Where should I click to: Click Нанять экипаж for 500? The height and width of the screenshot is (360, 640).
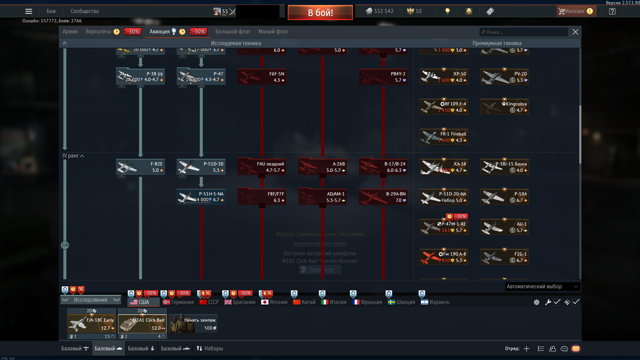[x=193, y=324]
